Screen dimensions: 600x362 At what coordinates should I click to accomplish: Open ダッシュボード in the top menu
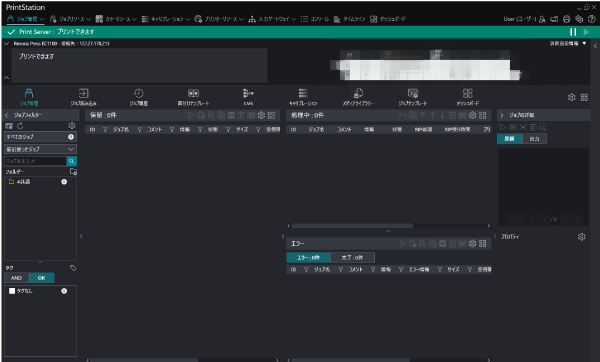click(x=388, y=19)
